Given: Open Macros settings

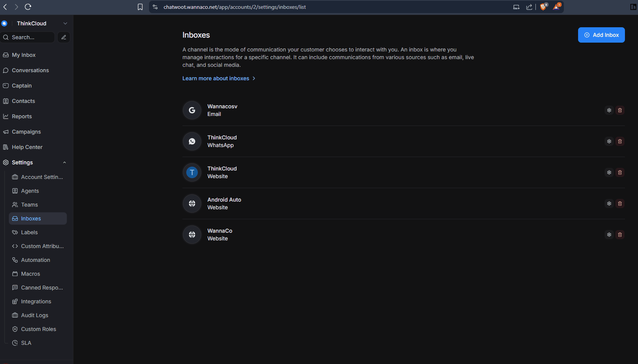Looking at the screenshot, I should (38, 274).
